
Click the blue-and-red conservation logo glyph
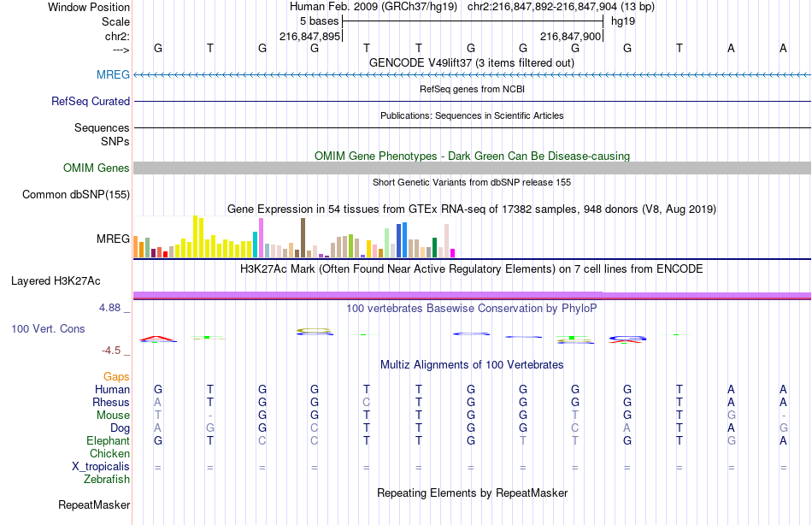point(627,339)
